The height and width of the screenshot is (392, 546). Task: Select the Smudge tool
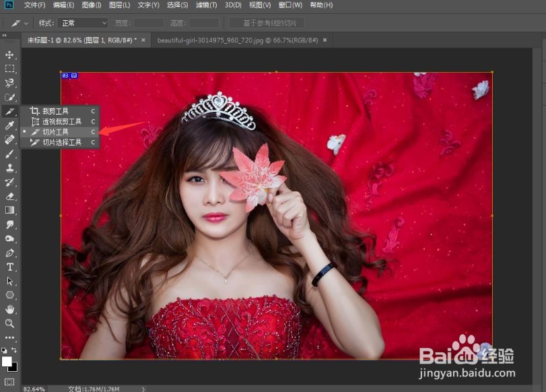pyautogui.click(x=9, y=224)
